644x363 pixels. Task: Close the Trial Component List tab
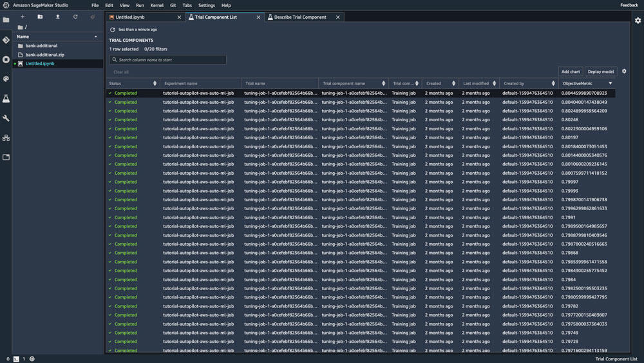tap(258, 17)
